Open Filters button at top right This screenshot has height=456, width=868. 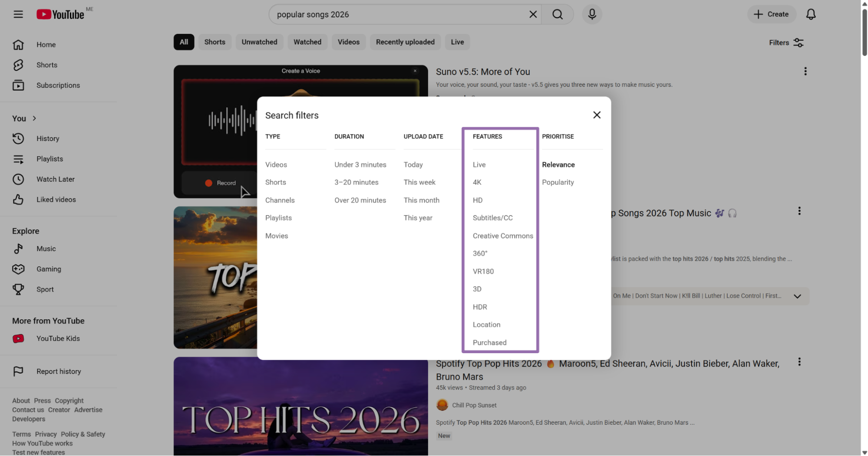tap(786, 43)
